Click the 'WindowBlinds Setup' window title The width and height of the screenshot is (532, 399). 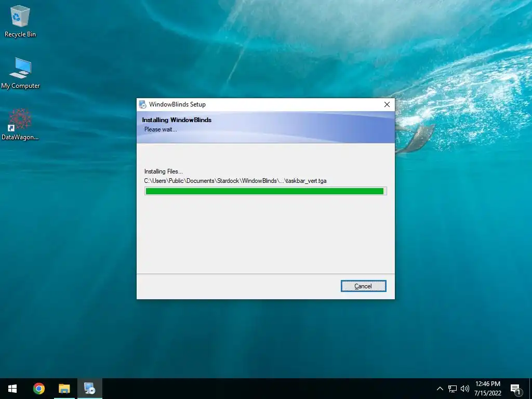[x=177, y=104]
